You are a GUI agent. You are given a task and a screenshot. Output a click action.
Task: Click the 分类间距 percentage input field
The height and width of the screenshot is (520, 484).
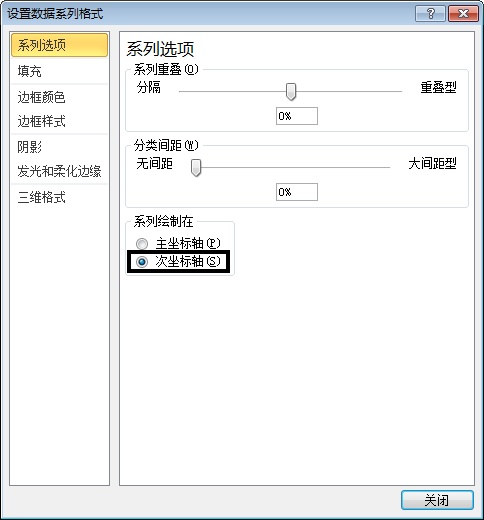[297, 192]
